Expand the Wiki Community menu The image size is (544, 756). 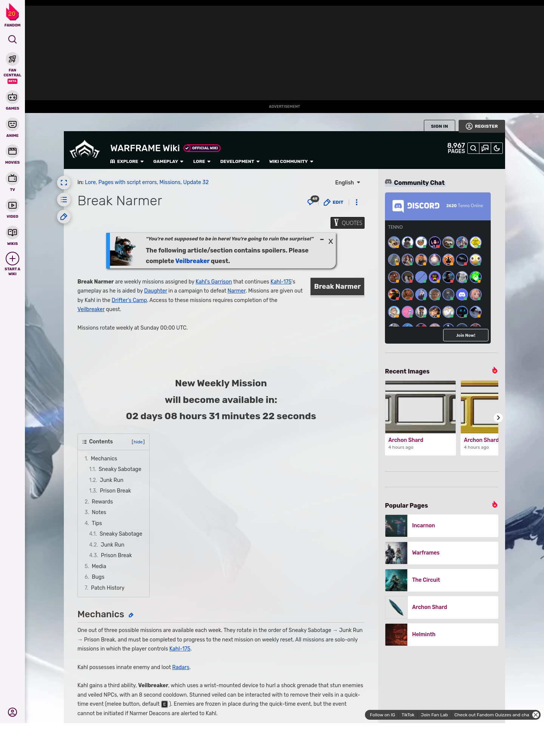pyautogui.click(x=291, y=161)
